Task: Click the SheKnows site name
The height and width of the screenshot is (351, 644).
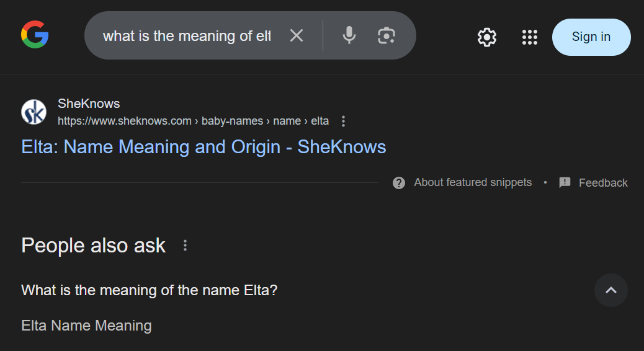Action: click(89, 104)
